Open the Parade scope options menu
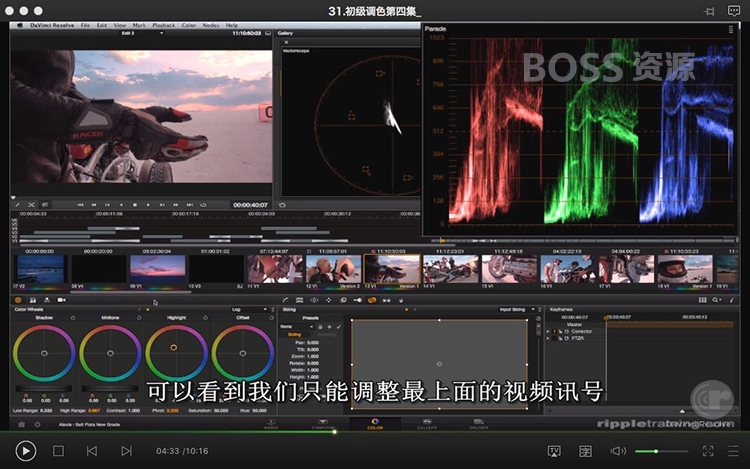Image resolution: width=750 pixels, height=469 pixels. tap(730, 29)
